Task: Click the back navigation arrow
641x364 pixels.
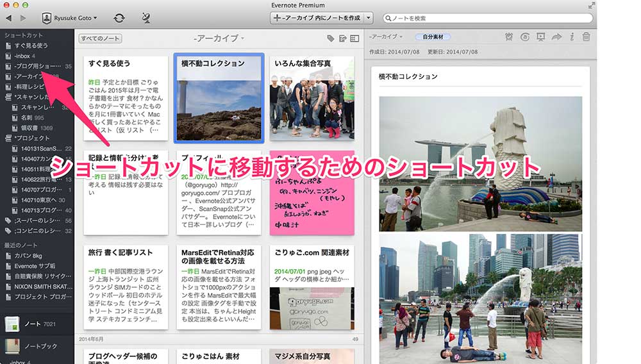Action: click(9, 18)
